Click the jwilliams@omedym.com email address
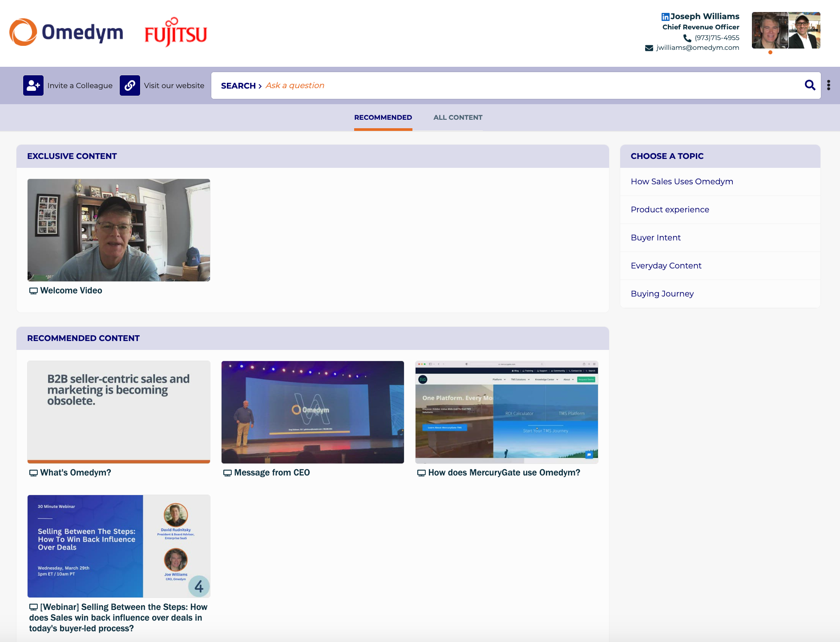Viewport: 840px width, 642px height. point(697,48)
